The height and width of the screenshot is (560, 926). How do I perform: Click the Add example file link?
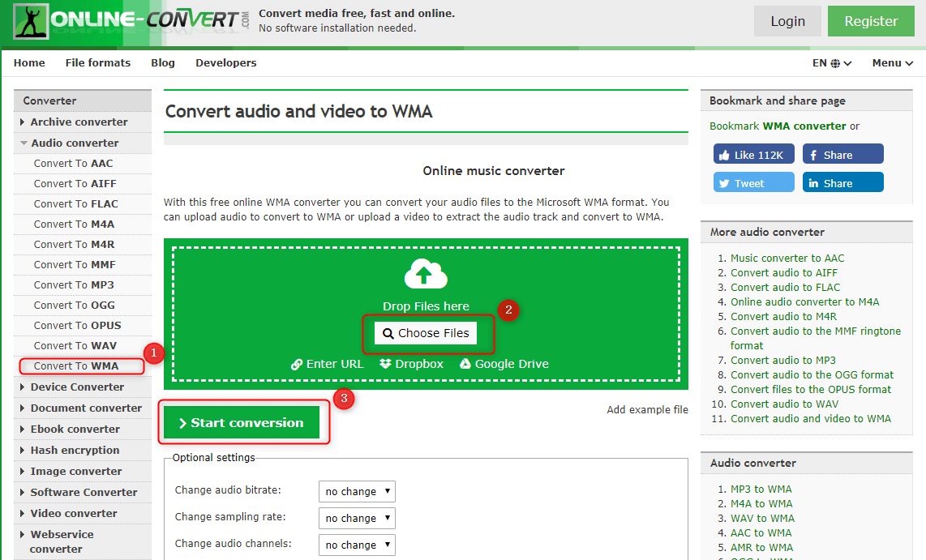point(647,409)
